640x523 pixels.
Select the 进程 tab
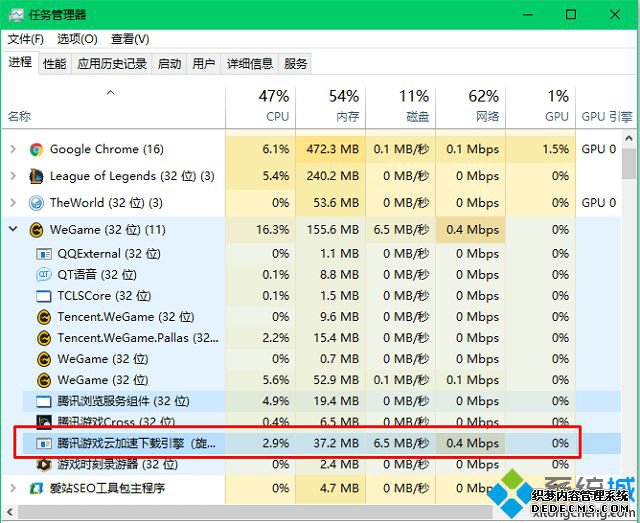(20, 62)
